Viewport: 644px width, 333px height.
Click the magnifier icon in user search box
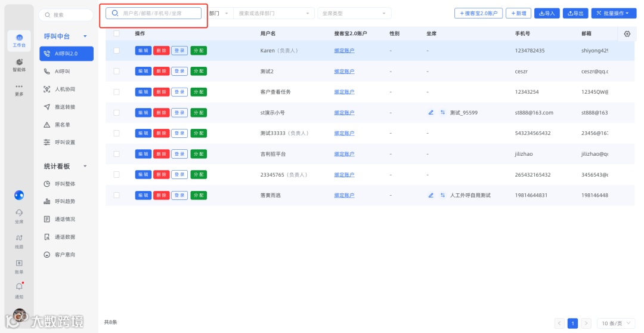115,13
